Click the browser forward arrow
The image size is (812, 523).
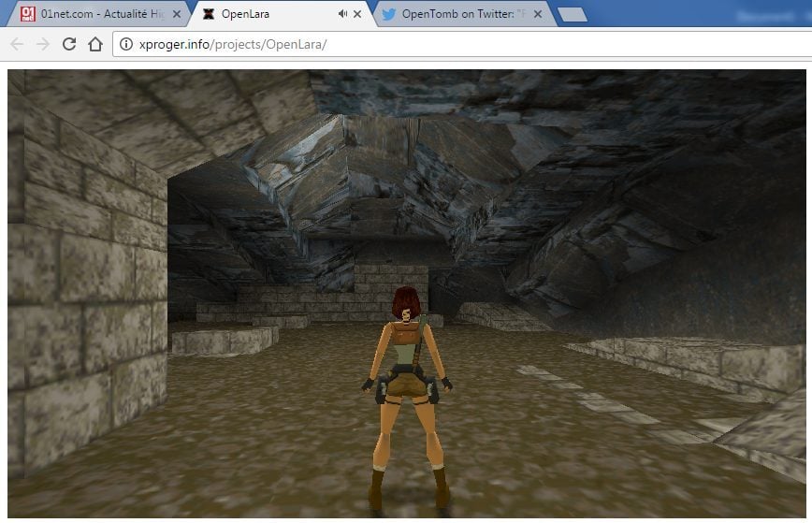43,45
